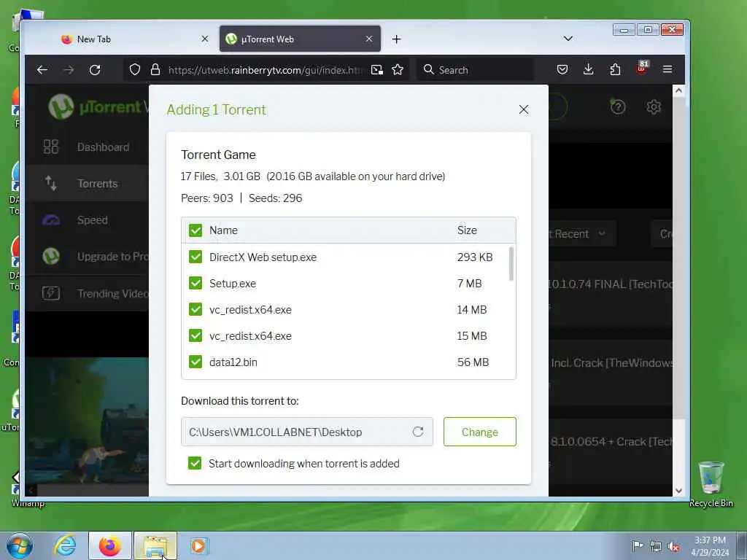
Task: Open Windows Media Player from taskbar
Action: (198, 545)
